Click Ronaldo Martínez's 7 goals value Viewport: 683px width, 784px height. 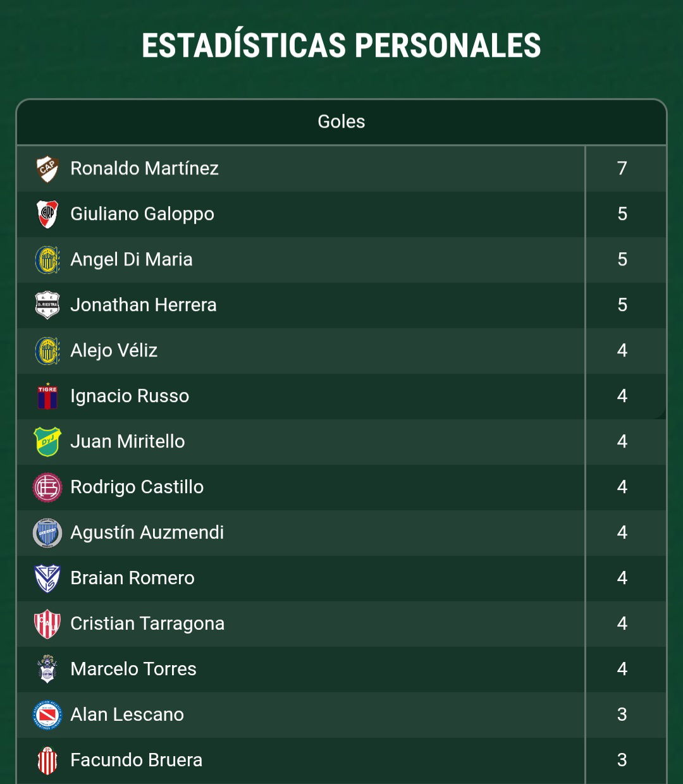point(622,169)
